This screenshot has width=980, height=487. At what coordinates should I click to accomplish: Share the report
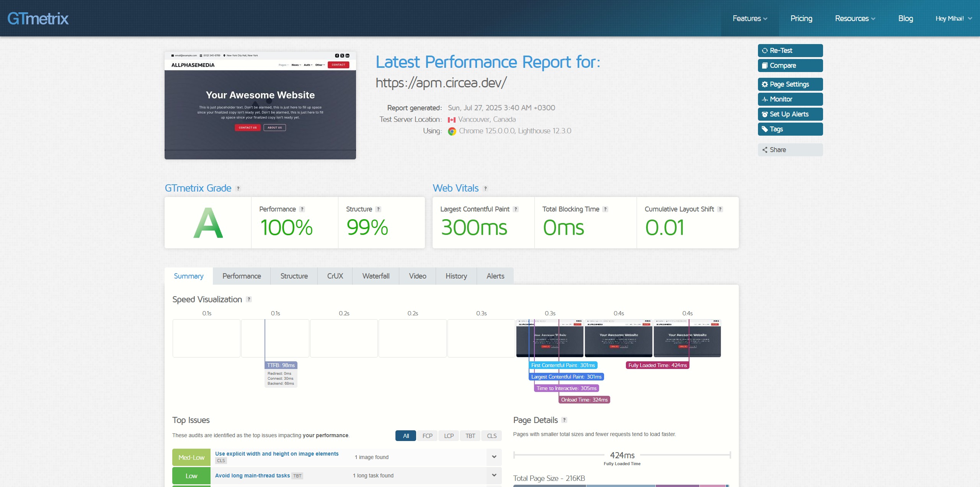click(x=790, y=150)
